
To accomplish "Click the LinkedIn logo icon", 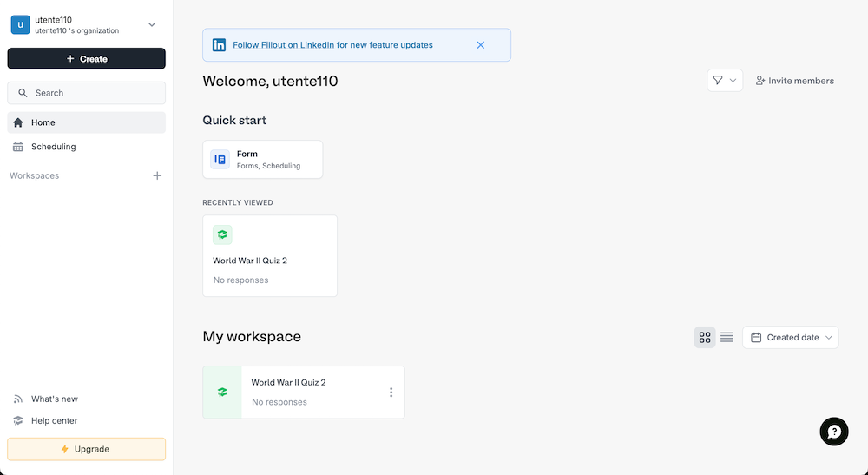I will coord(220,45).
